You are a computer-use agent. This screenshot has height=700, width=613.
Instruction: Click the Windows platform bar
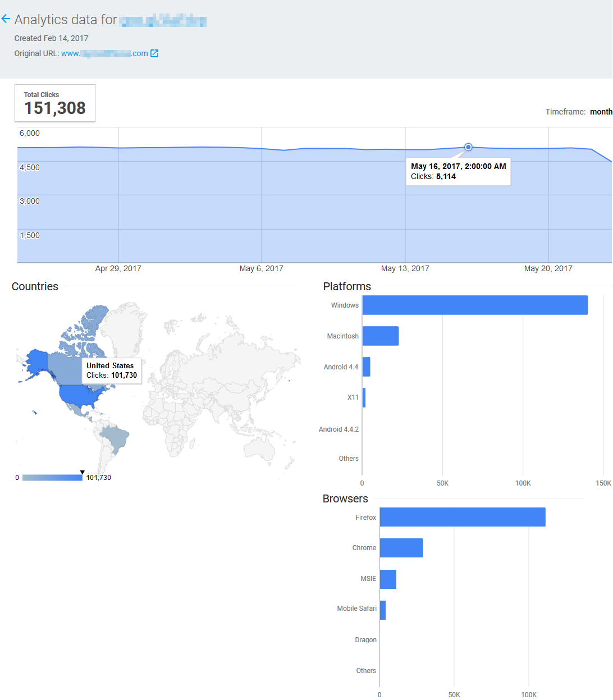[x=475, y=305]
